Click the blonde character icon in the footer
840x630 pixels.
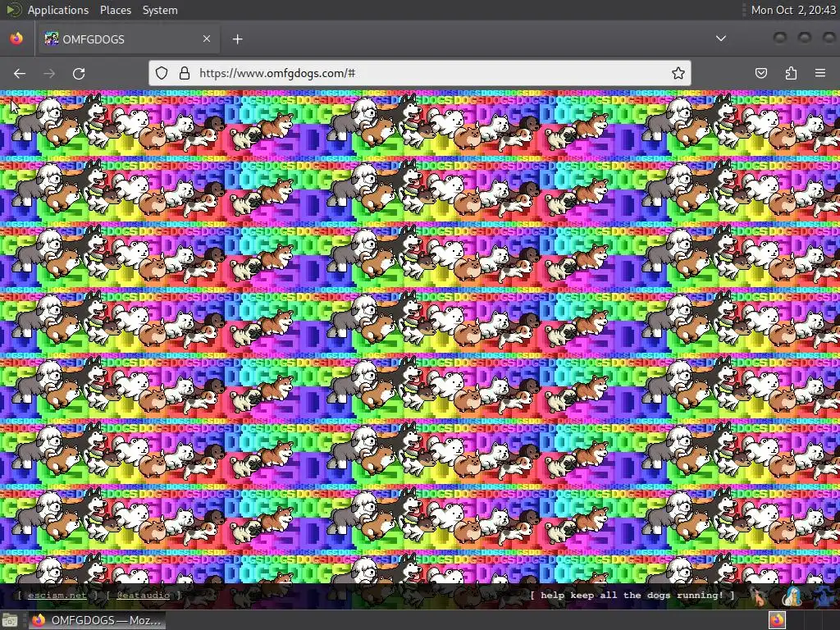[792, 596]
